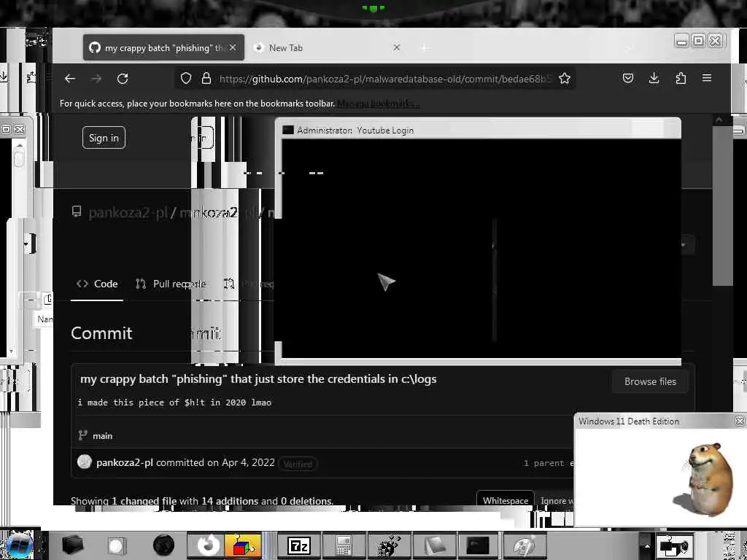
Task: Click 'i made this piece' commit description
Action: (174, 402)
